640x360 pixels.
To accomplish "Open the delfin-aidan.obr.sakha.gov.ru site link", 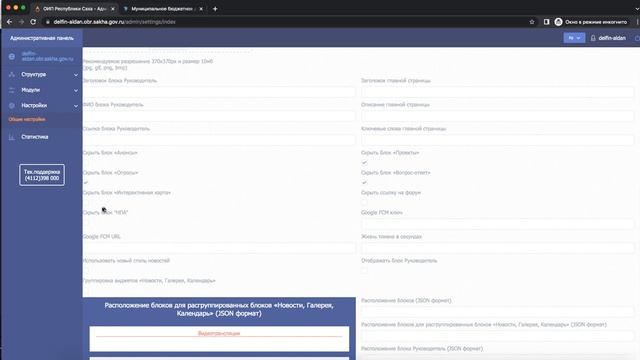I will tap(47, 56).
